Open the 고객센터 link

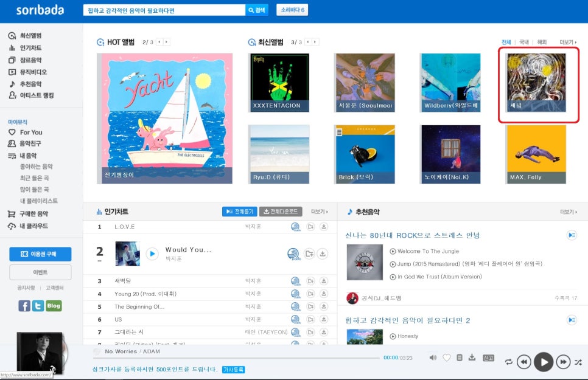54,288
